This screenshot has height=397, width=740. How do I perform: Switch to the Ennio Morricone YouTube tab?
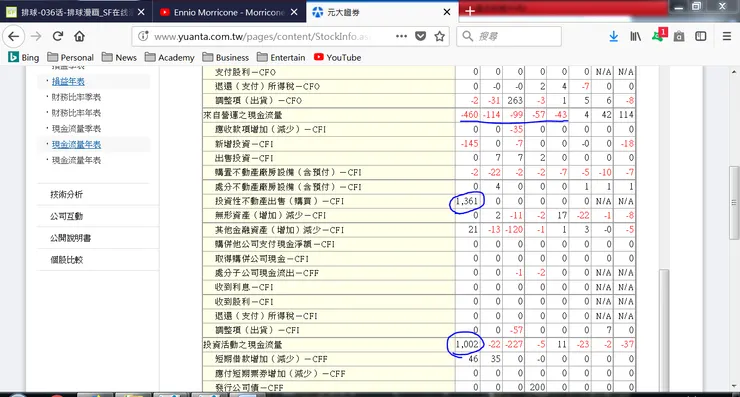[x=229, y=12]
